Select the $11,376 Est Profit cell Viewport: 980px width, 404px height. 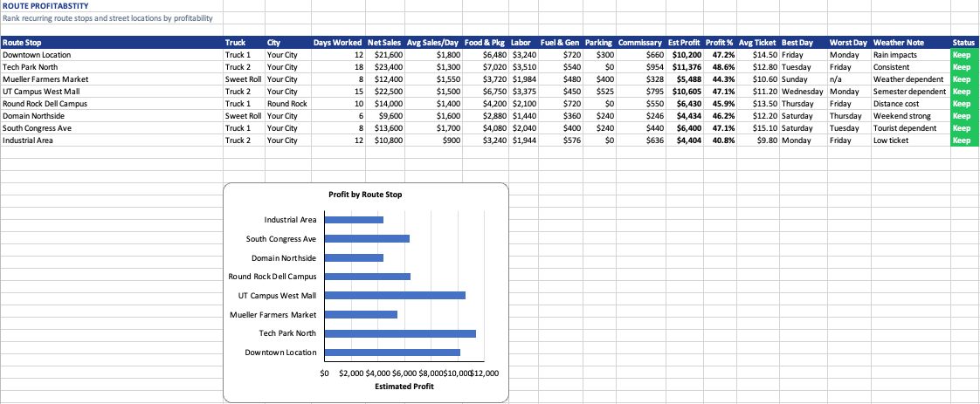685,67
